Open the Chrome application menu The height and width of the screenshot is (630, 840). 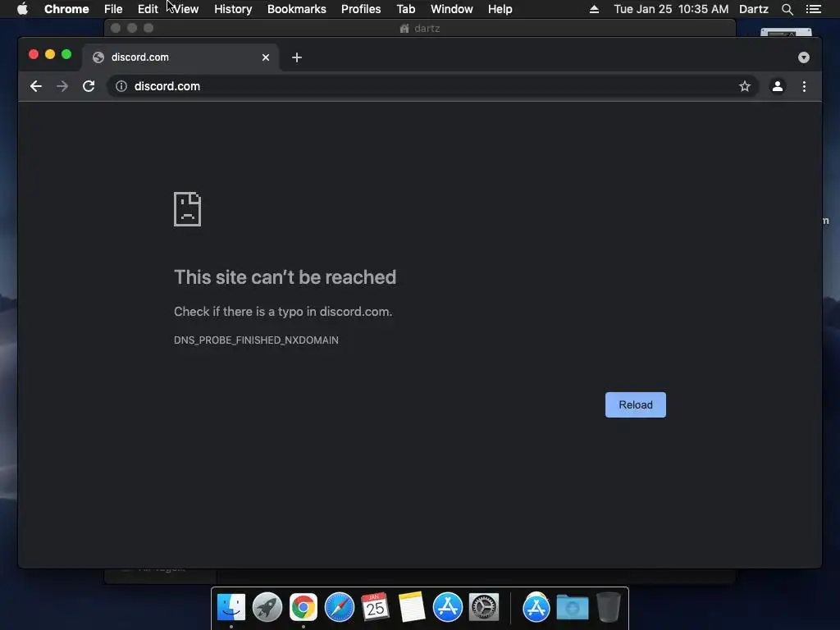click(x=66, y=9)
